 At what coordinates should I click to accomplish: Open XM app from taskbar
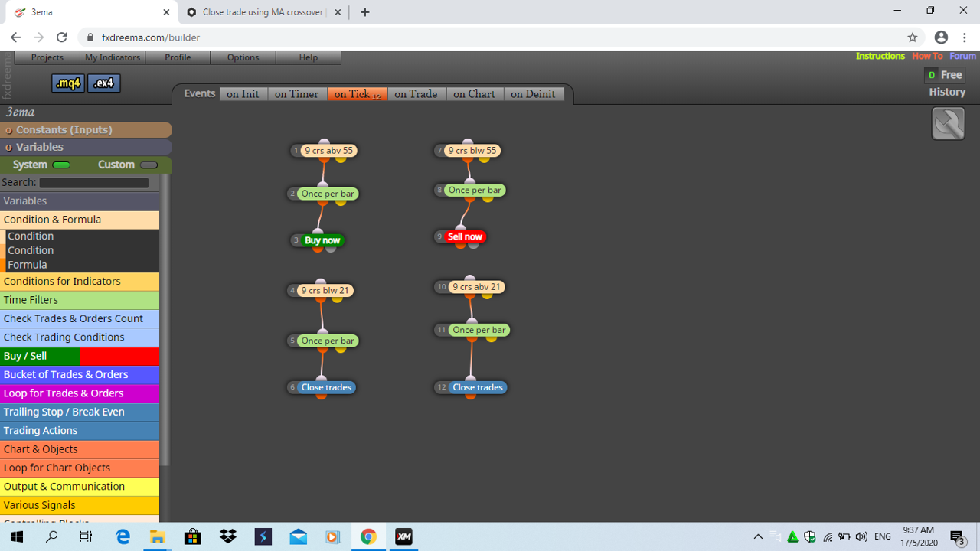403,536
